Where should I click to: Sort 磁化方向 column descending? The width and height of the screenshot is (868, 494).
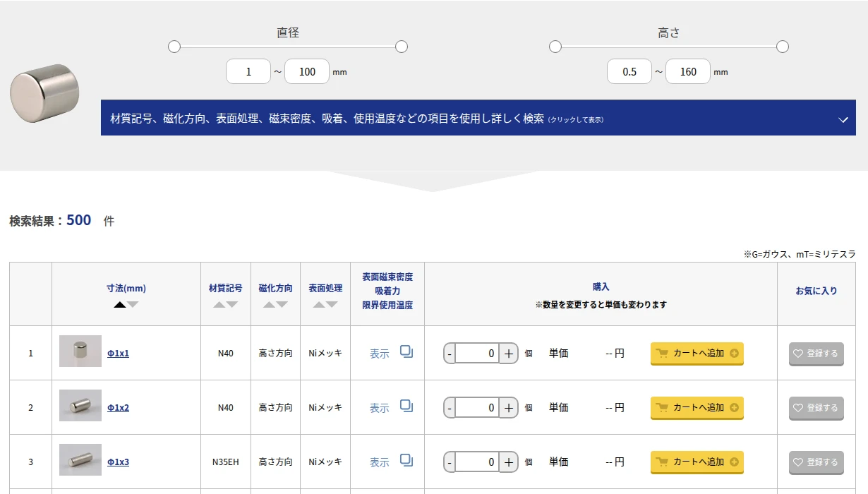[282, 305]
